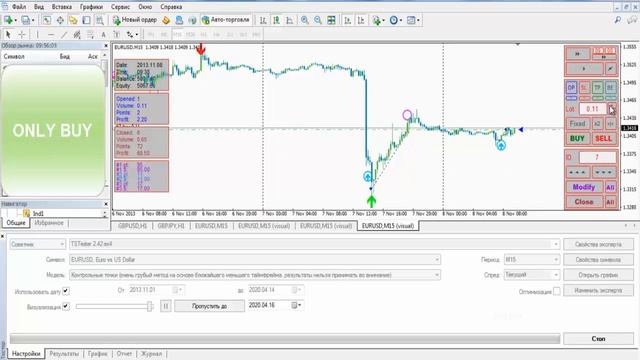Click the x2 lot multiplier button

597,123
